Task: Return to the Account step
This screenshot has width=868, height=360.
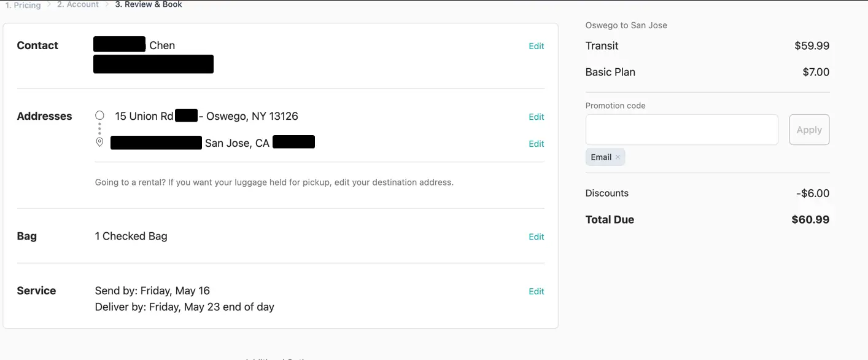Action: (78, 5)
